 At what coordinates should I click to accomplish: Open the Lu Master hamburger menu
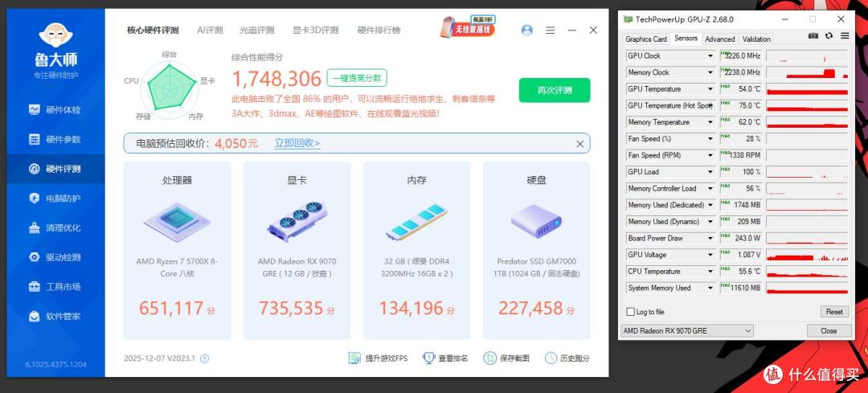(551, 31)
